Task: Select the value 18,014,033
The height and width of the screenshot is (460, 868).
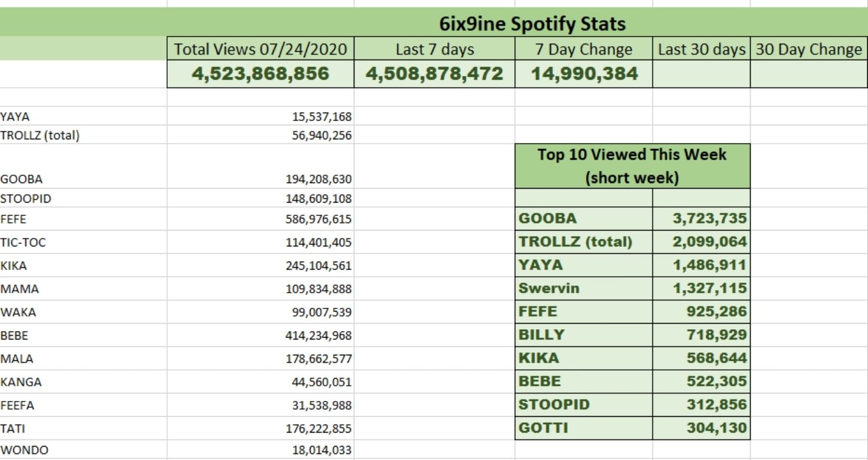Action: 322,450
